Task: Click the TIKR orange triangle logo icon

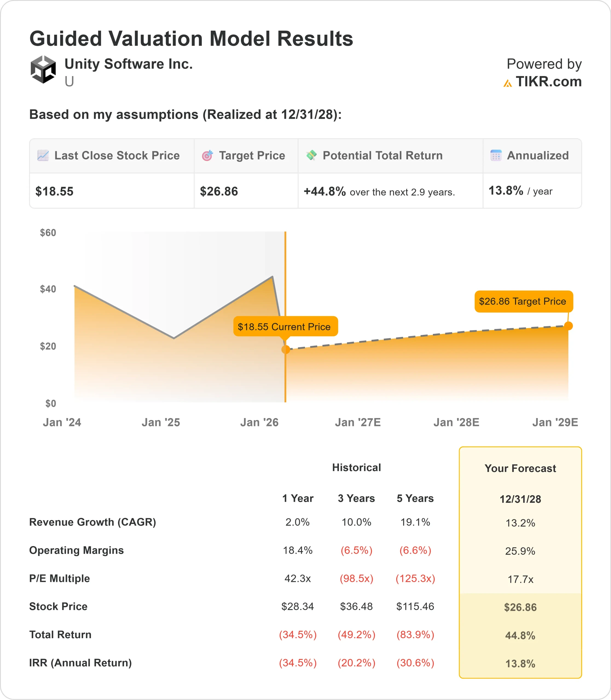Action: tap(507, 83)
